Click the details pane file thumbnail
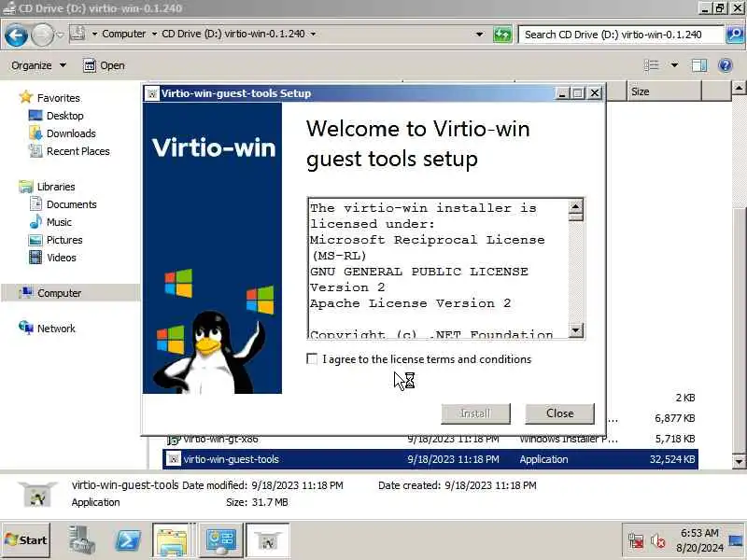Image resolution: width=747 pixels, height=560 pixels. (37, 494)
